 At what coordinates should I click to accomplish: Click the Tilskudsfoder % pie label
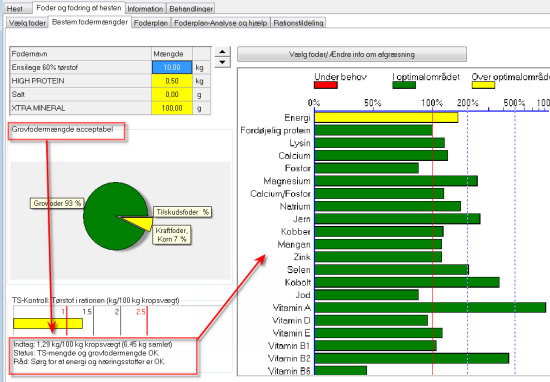(x=182, y=212)
